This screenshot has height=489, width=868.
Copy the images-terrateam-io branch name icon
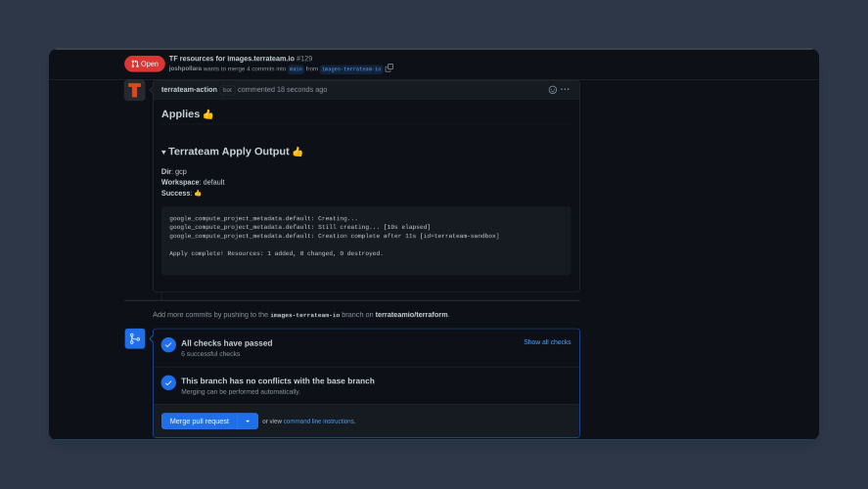tap(389, 68)
